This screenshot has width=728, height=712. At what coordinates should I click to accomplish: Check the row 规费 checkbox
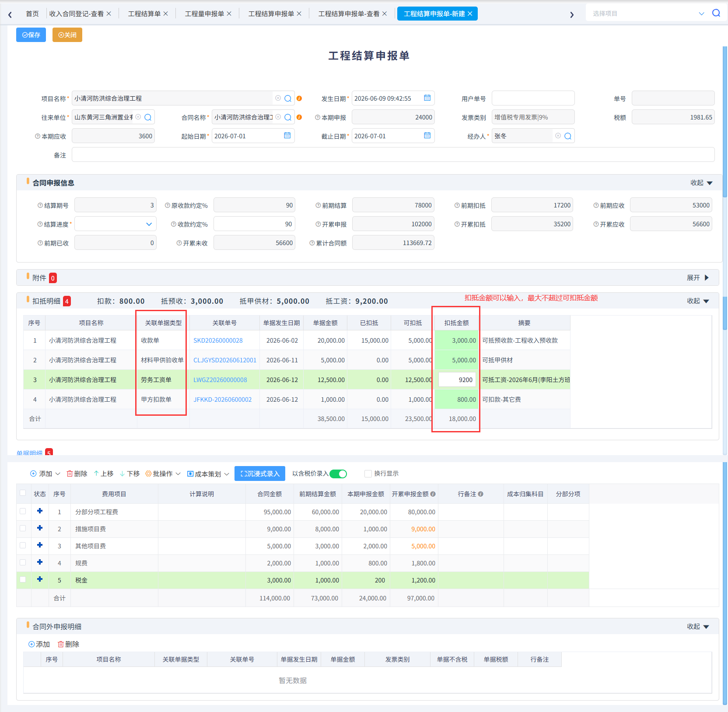click(23, 562)
